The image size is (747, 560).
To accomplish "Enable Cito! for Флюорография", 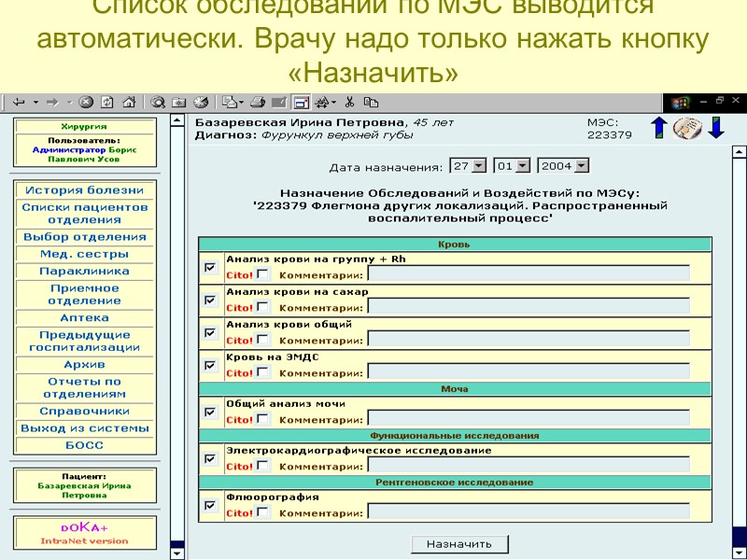I will click(x=262, y=511).
